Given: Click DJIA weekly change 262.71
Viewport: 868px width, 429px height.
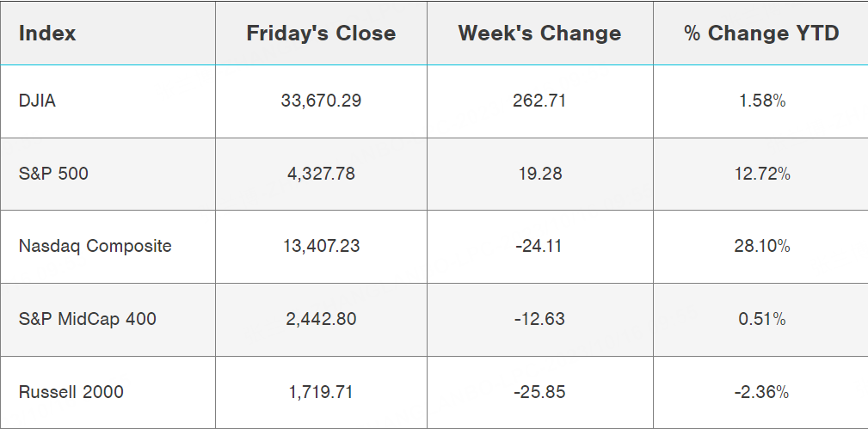Looking at the screenshot, I should 539,101.
